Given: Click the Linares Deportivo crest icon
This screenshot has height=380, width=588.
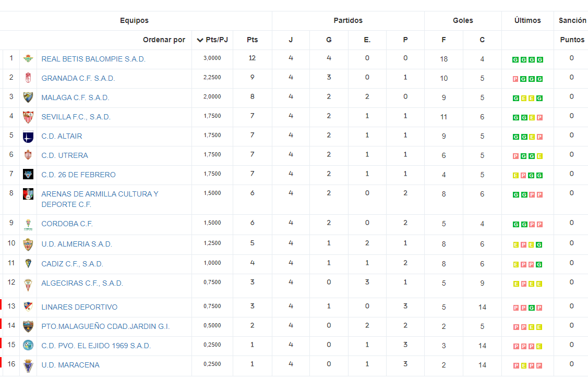Looking at the screenshot, I should [28, 307].
